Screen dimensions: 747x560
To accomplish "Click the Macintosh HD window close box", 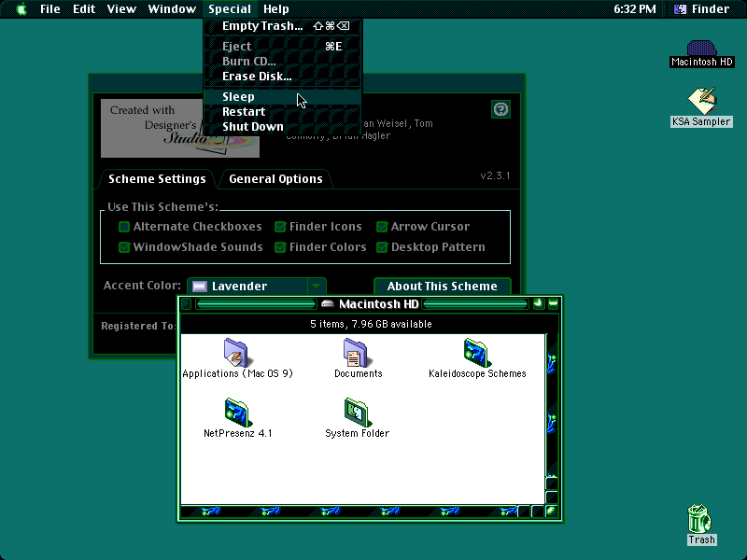I will pyautogui.click(x=187, y=303).
